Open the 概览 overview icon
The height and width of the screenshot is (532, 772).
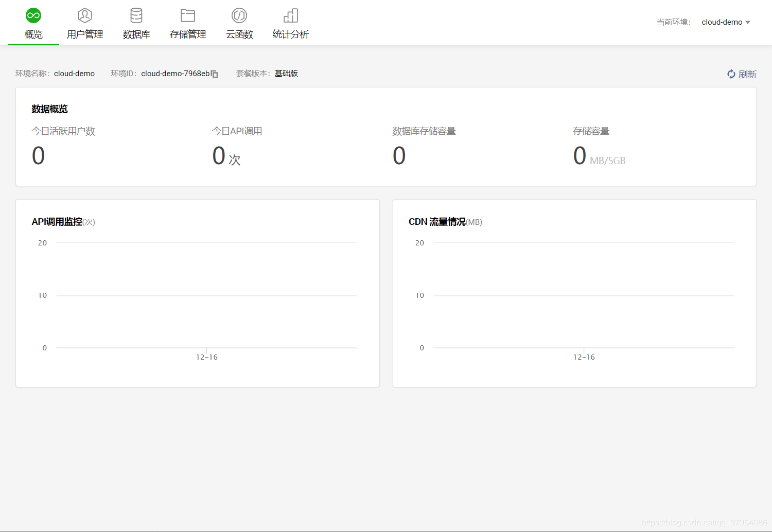[33, 15]
